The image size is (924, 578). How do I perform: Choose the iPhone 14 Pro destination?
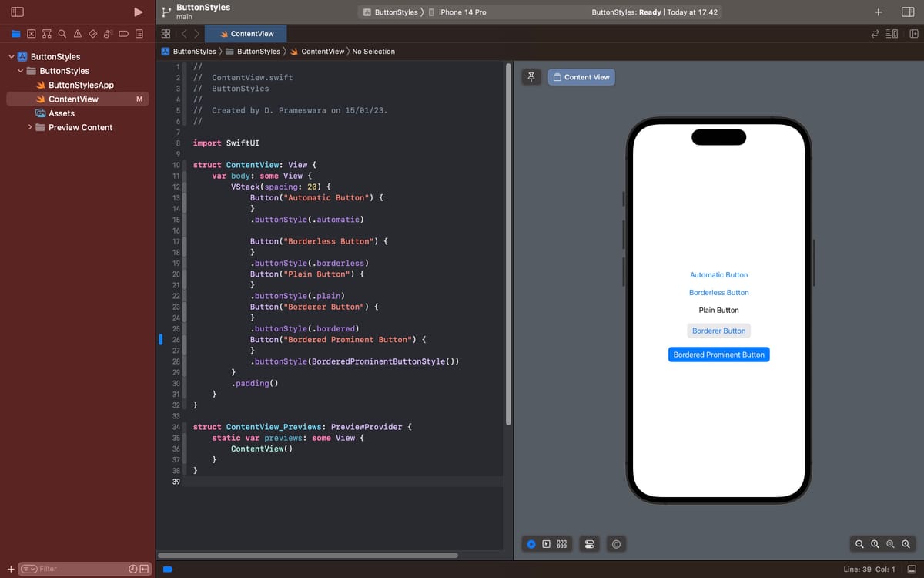(457, 12)
